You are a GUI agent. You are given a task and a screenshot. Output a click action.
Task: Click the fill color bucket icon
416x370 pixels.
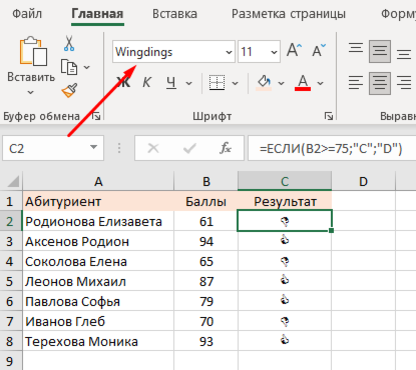264,82
